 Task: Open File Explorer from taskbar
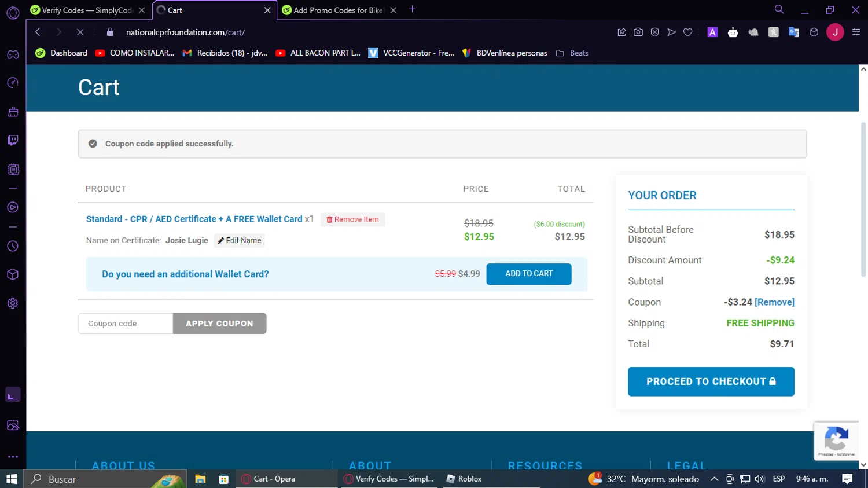[200, 479]
